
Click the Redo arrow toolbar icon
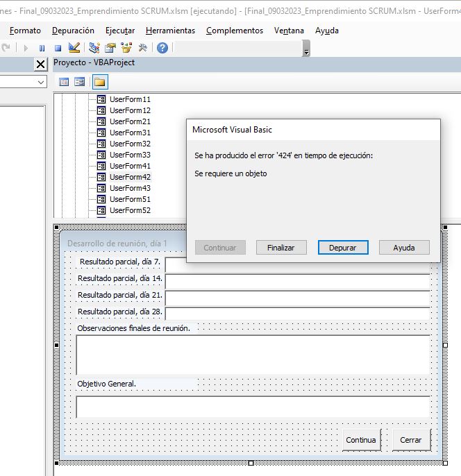click(6, 48)
